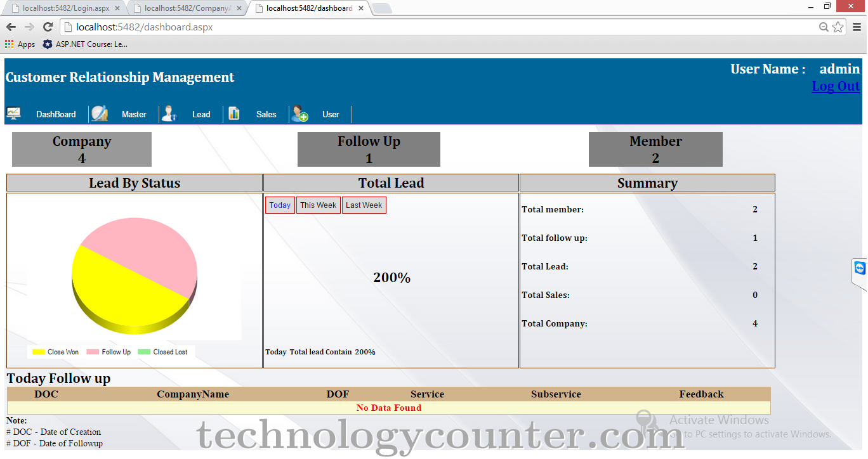Viewport: 868px width, 459px height.
Task: Click the User add-person icon
Action: coord(299,114)
